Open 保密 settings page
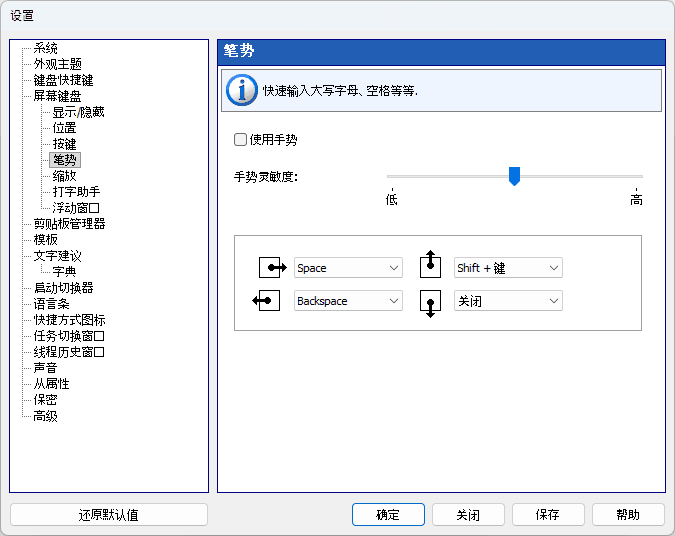Viewport: 675px width, 536px height. pos(45,400)
